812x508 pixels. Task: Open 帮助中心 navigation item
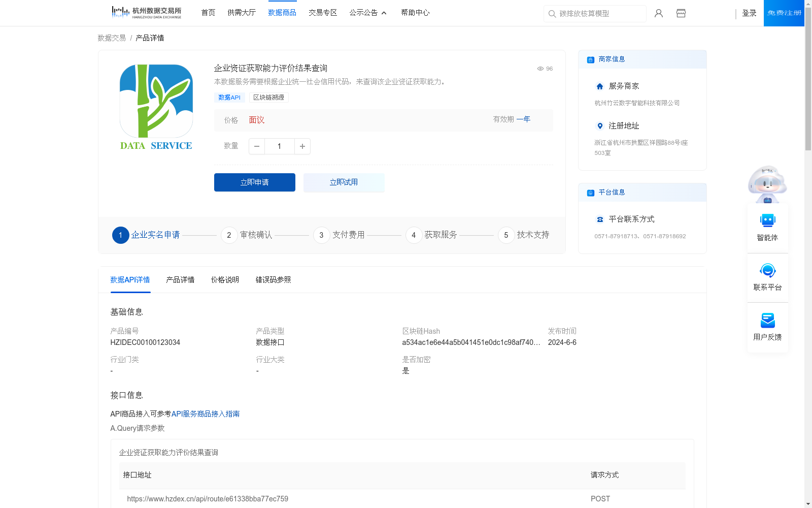[415, 13]
